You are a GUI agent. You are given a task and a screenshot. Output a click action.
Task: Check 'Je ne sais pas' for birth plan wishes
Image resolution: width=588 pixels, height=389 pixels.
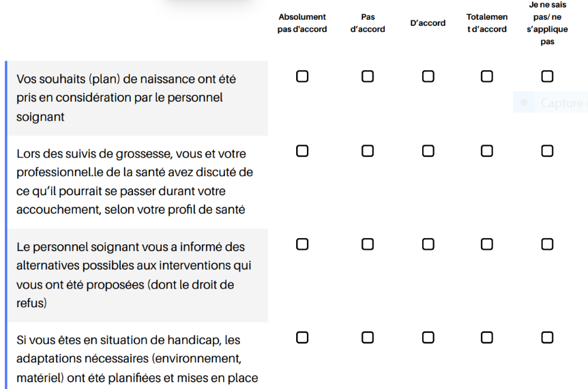547,76
